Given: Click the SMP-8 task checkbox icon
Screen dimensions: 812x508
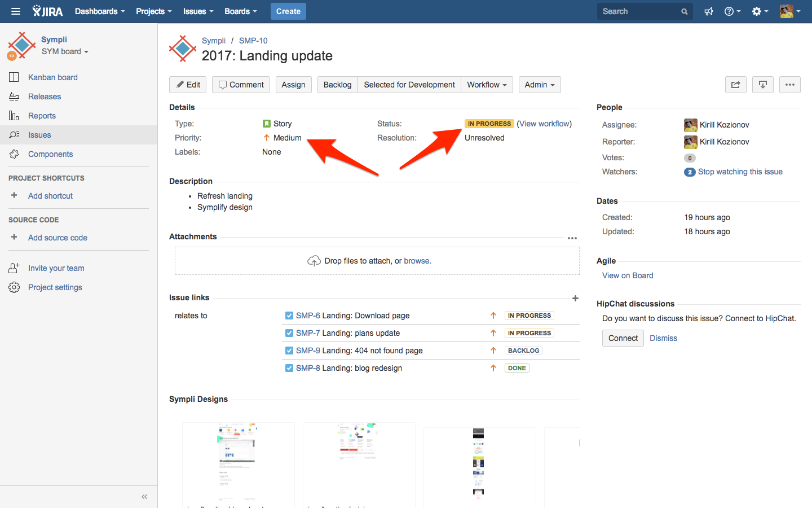Looking at the screenshot, I should 289,368.
